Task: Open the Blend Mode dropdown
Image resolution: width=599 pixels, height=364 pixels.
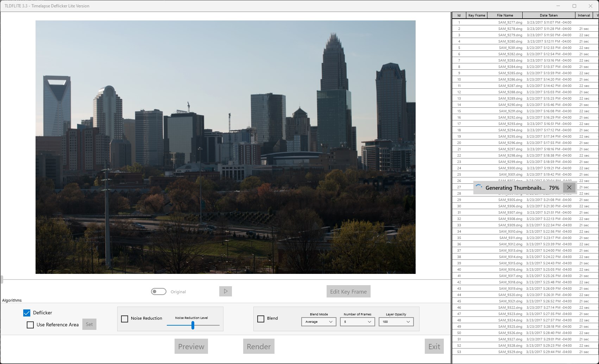Action: [319, 322]
